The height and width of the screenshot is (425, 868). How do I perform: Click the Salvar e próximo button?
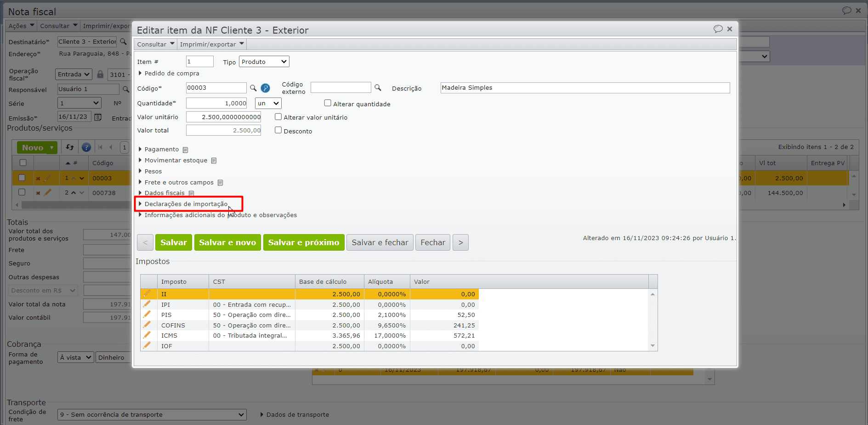[303, 242]
